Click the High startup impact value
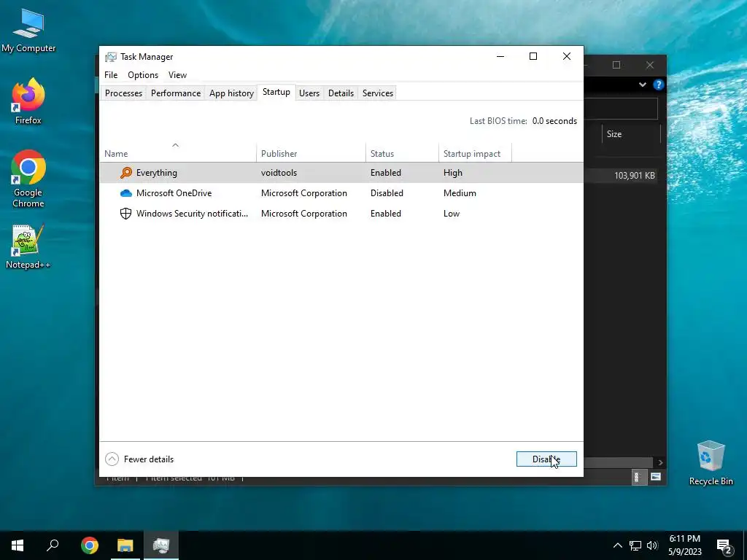747x560 pixels. coord(452,172)
